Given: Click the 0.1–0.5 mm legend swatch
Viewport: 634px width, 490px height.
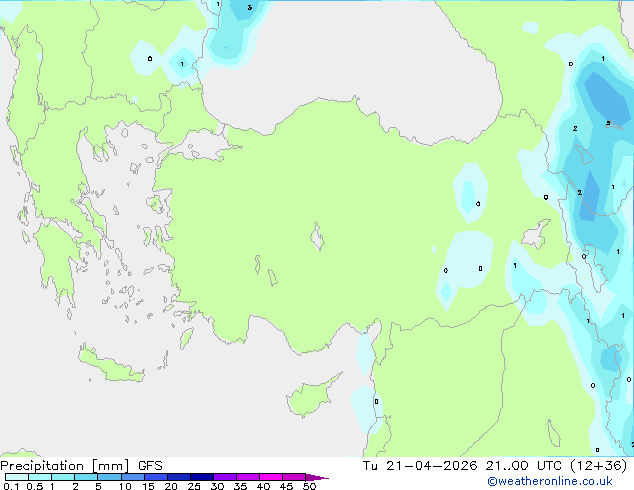Looking at the screenshot, I should click(17, 477).
